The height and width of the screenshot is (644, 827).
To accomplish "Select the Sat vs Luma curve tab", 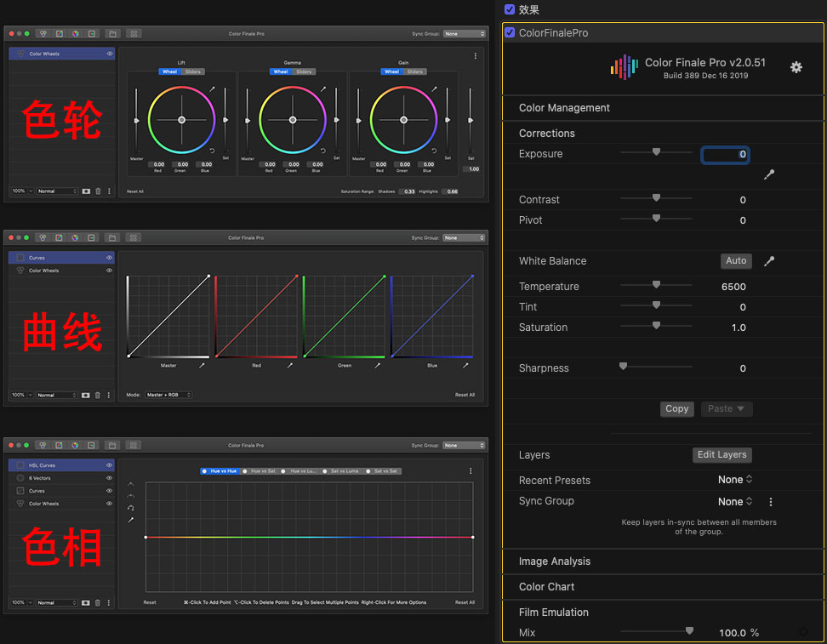I will [341, 471].
